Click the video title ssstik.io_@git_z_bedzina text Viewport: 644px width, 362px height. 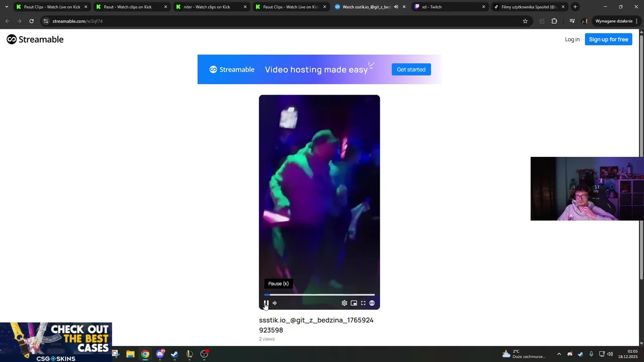pyautogui.click(x=316, y=325)
